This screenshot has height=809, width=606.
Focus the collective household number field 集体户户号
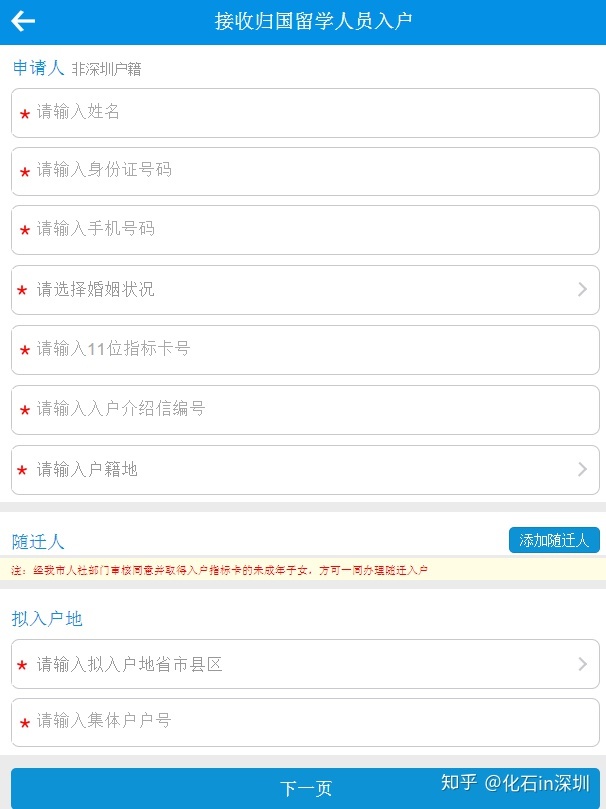pos(305,722)
